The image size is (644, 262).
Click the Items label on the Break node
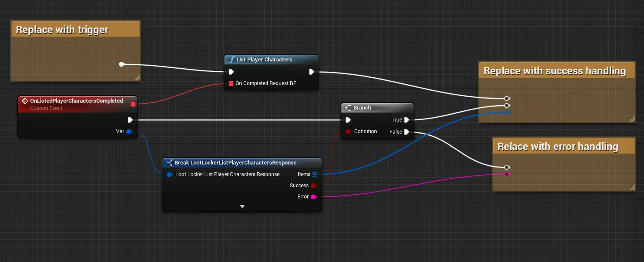304,174
